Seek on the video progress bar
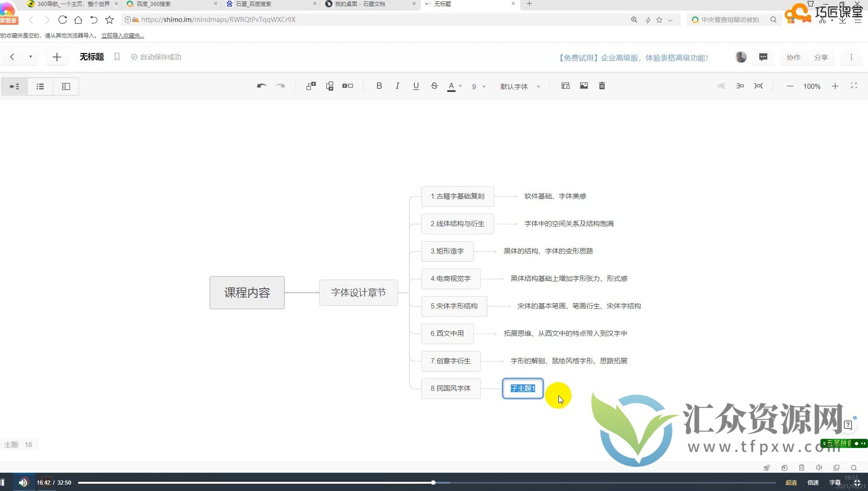Image resolution: width=868 pixels, height=491 pixels. 433,482
